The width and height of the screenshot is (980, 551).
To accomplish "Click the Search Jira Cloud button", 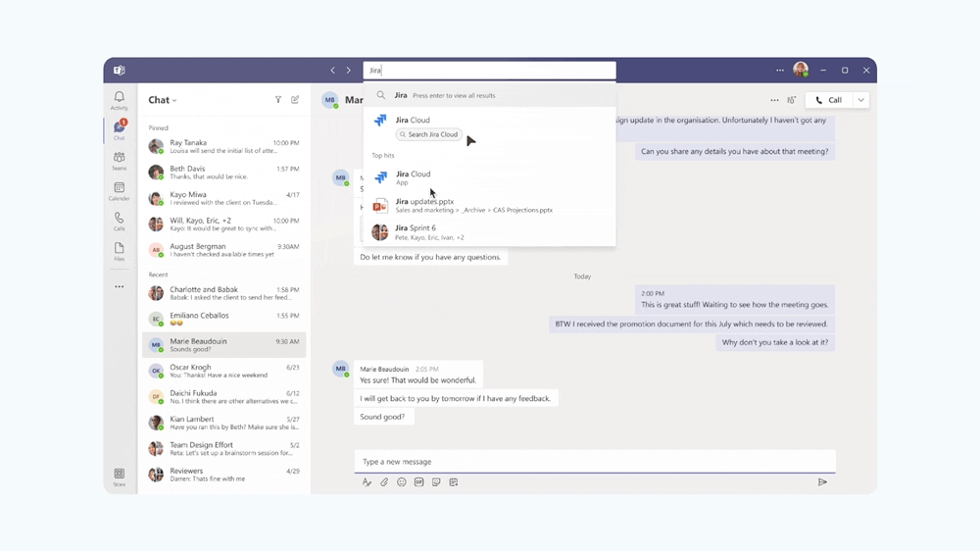I will pyautogui.click(x=429, y=134).
